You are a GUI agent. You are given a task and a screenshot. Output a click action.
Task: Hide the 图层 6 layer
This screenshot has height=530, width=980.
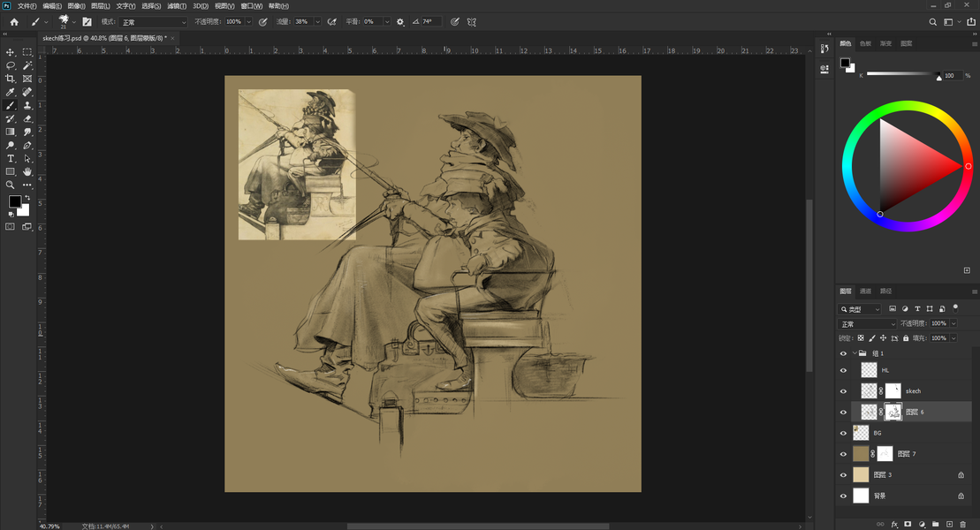(x=843, y=413)
